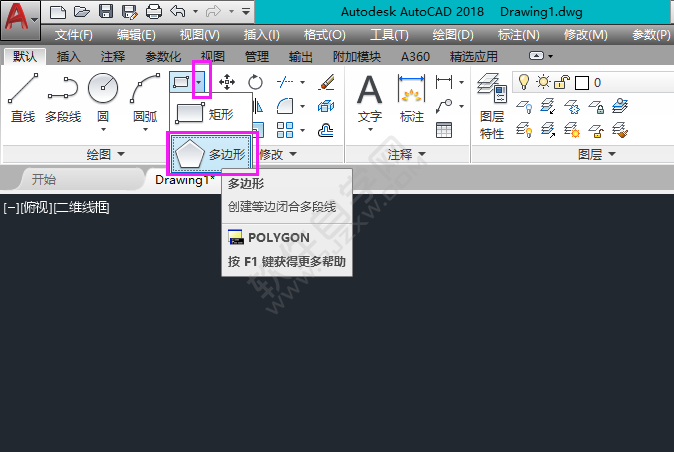Open Layer Properties (图层特性)
Viewport: 674px width, 452px height.
[492, 107]
